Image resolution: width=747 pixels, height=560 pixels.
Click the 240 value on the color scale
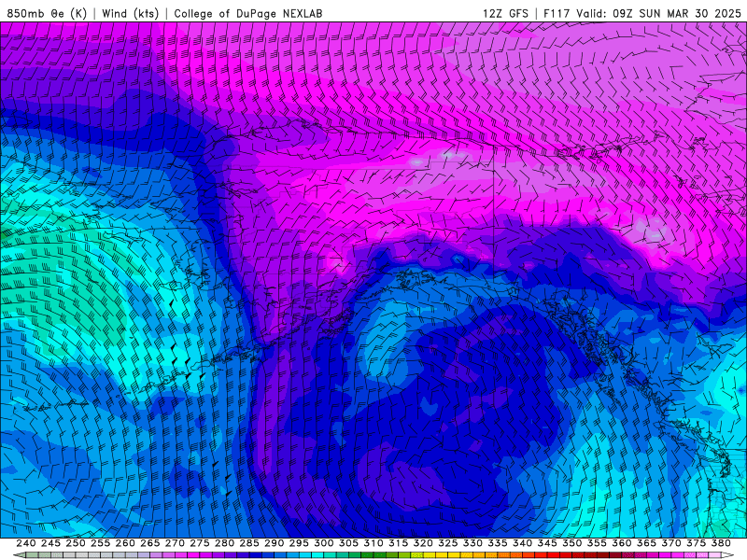point(26,543)
